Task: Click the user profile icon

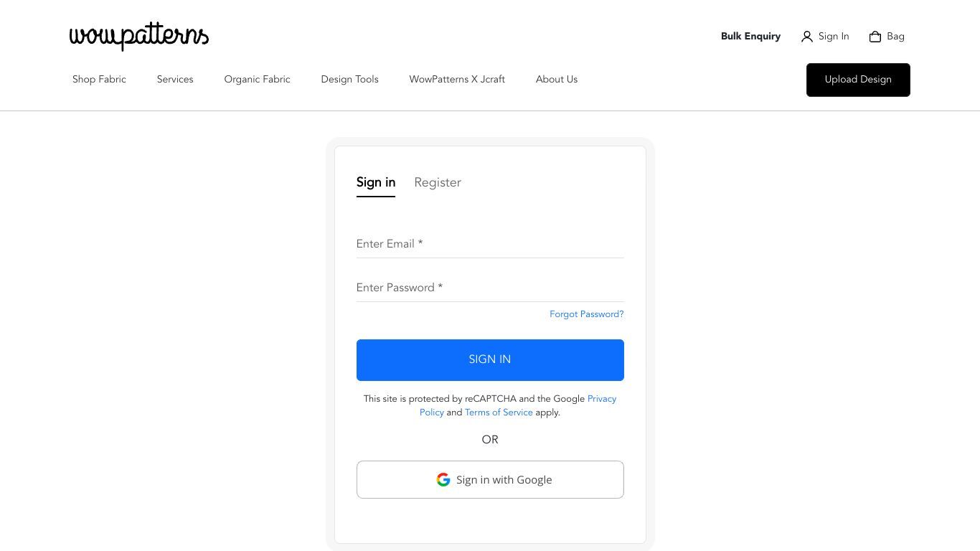Action: pyautogui.click(x=807, y=37)
